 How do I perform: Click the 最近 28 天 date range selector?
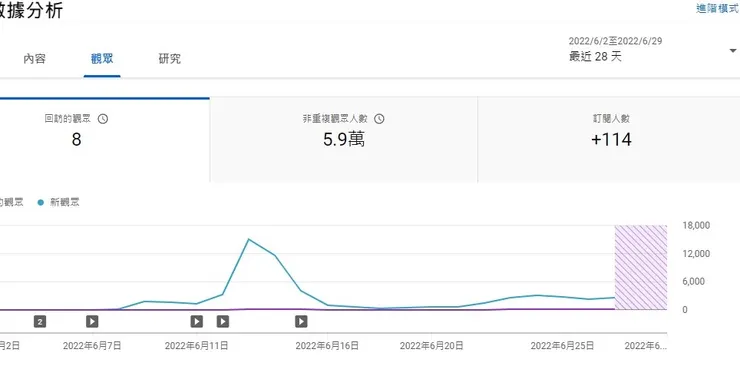[596, 57]
